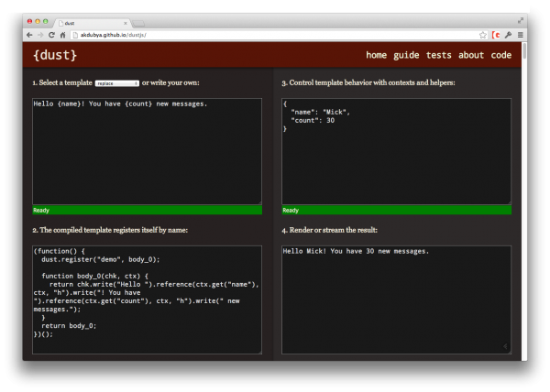Viewport: 550px width, 392px height.
Task: Open the guide nav link
Action: pyautogui.click(x=406, y=55)
